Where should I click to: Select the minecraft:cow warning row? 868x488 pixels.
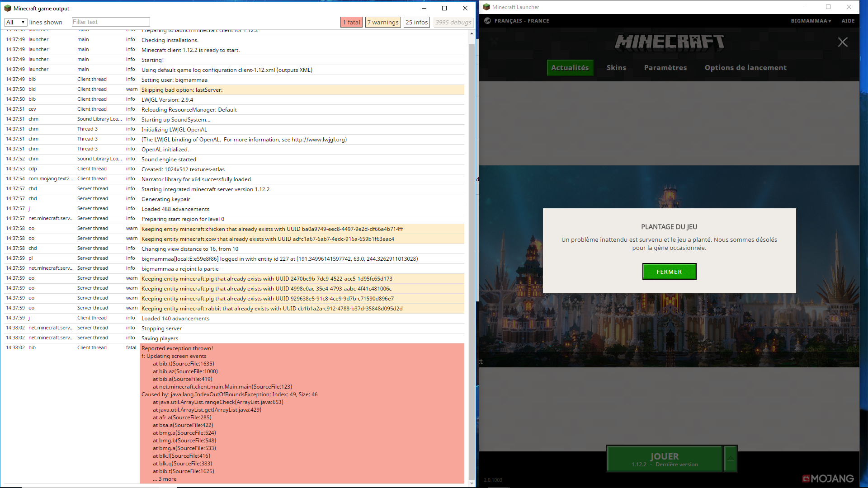pos(234,239)
